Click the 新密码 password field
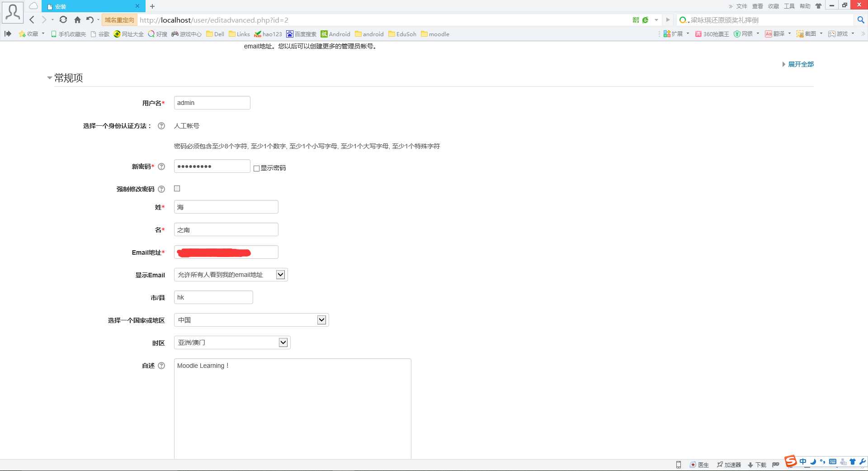 (x=212, y=166)
